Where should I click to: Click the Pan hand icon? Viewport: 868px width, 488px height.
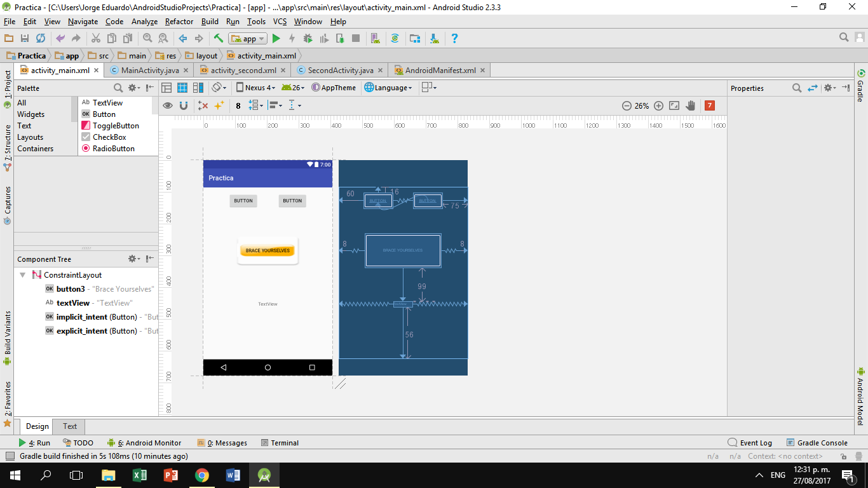click(691, 106)
